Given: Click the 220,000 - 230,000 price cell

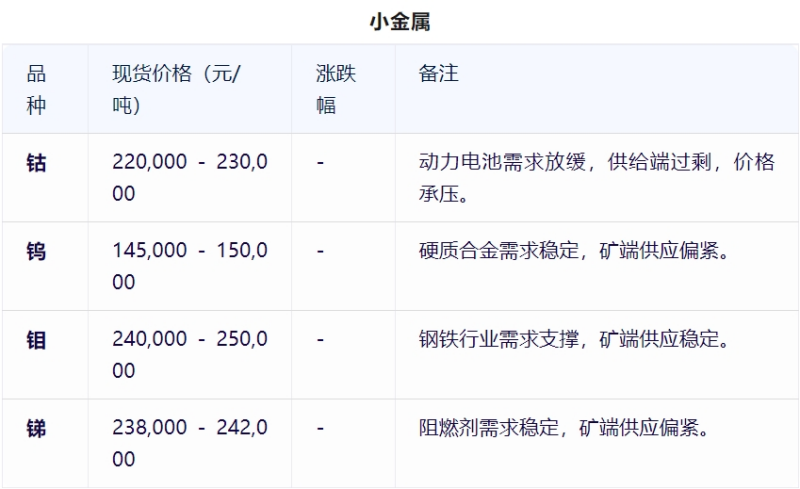Looking at the screenshot, I should point(190,177).
